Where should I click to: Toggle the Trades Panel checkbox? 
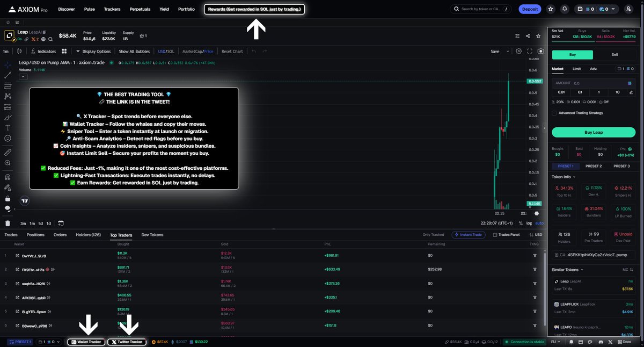pos(495,235)
